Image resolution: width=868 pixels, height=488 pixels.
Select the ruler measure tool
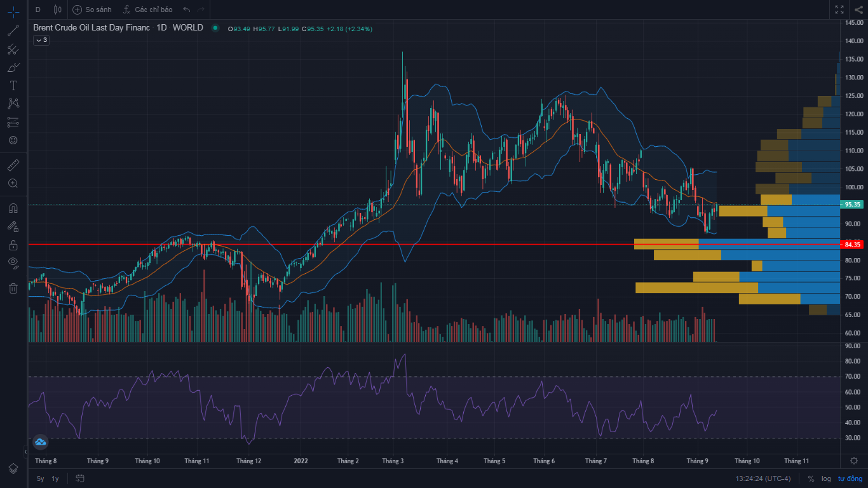point(13,165)
